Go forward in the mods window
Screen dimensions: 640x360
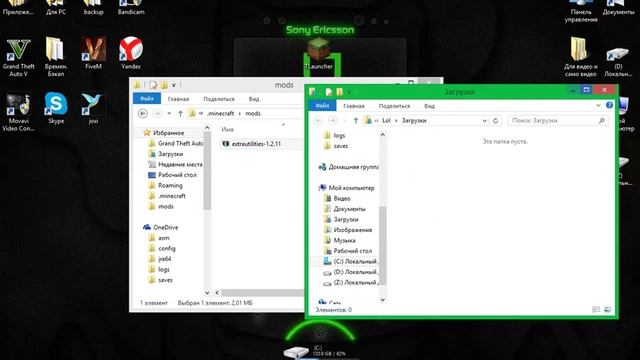pyautogui.click(x=157, y=113)
